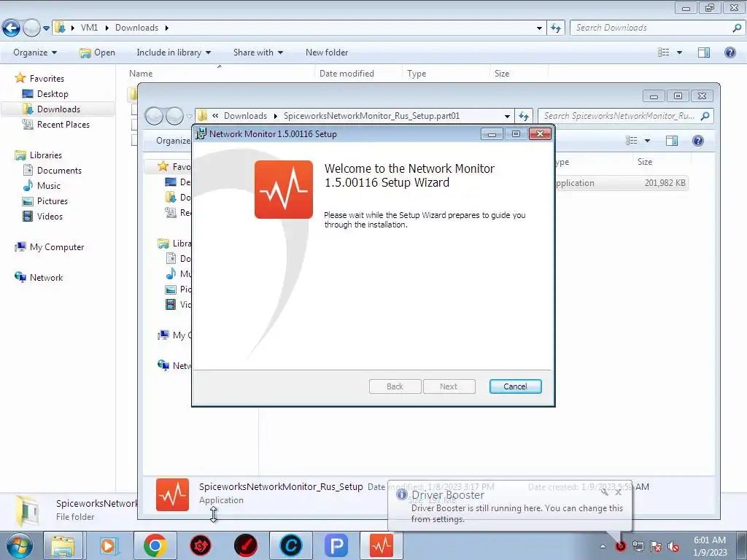
Task: Go back in the outer Downloads window
Action: (12, 28)
